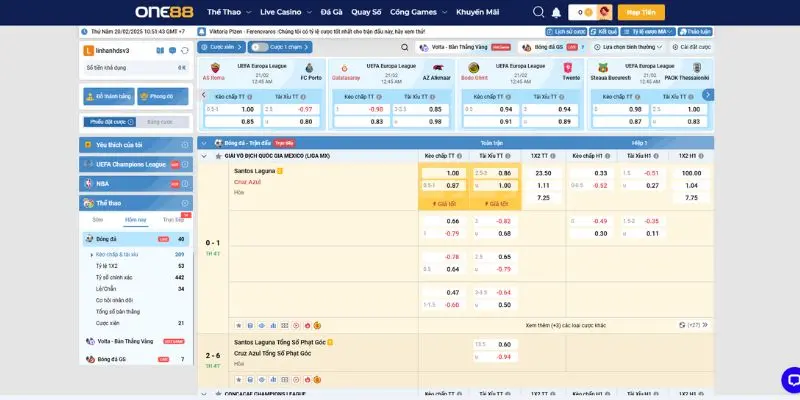
Task: Click 1X2 odds value 23.50
Action: coord(543,173)
